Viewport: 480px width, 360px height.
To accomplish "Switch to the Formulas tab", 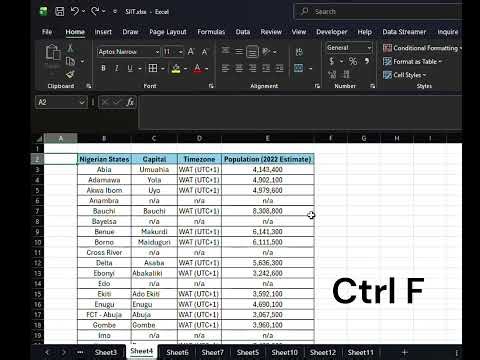I will click(x=211, y=32).
